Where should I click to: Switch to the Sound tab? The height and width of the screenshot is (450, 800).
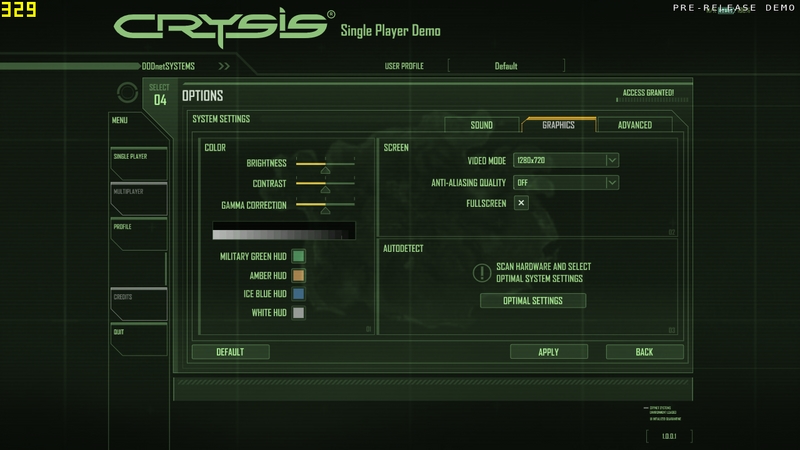[x=482, y=125]
